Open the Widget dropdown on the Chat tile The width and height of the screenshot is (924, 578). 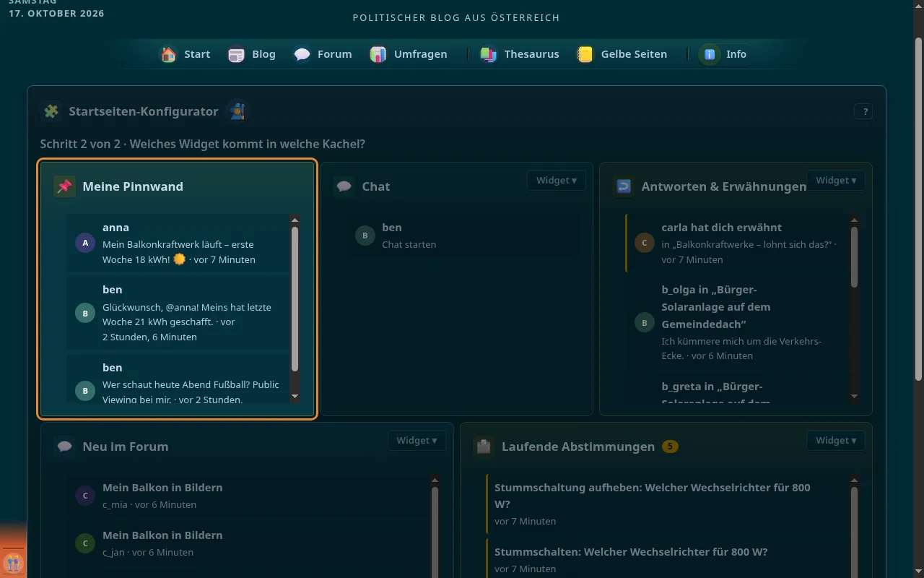click(556, 181)
